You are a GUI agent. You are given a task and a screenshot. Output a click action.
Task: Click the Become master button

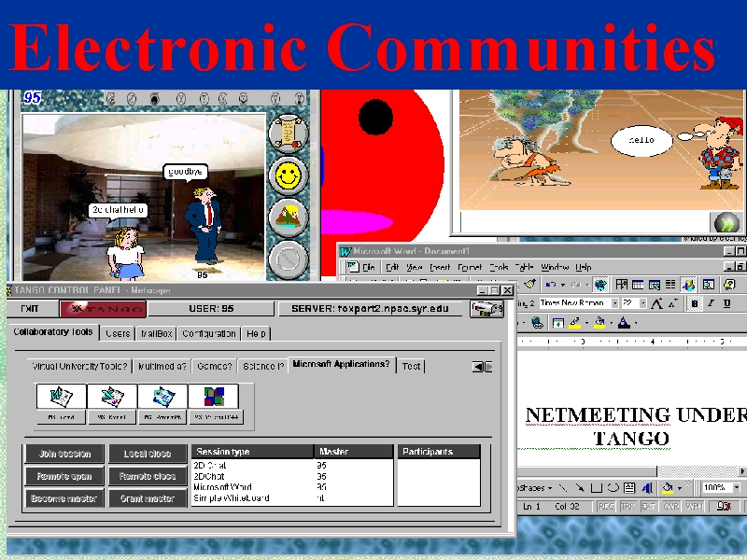(x=64, y=498)
